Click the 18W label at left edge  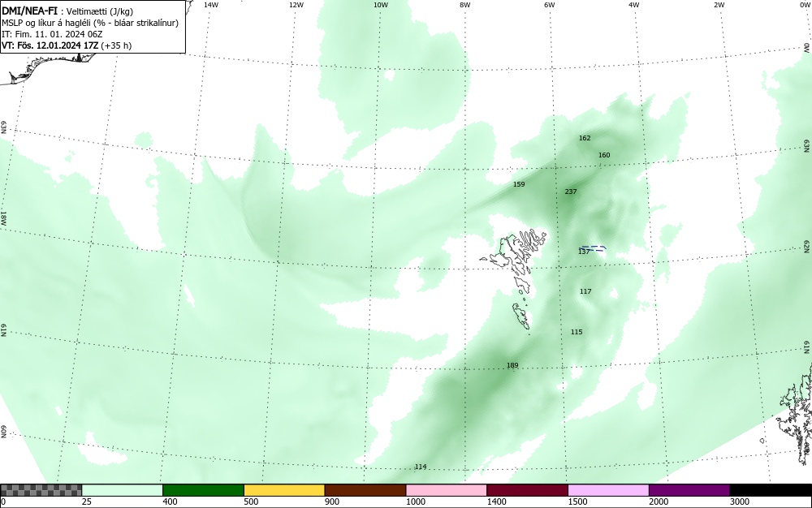pyautogui.click(x=3, y=217)
